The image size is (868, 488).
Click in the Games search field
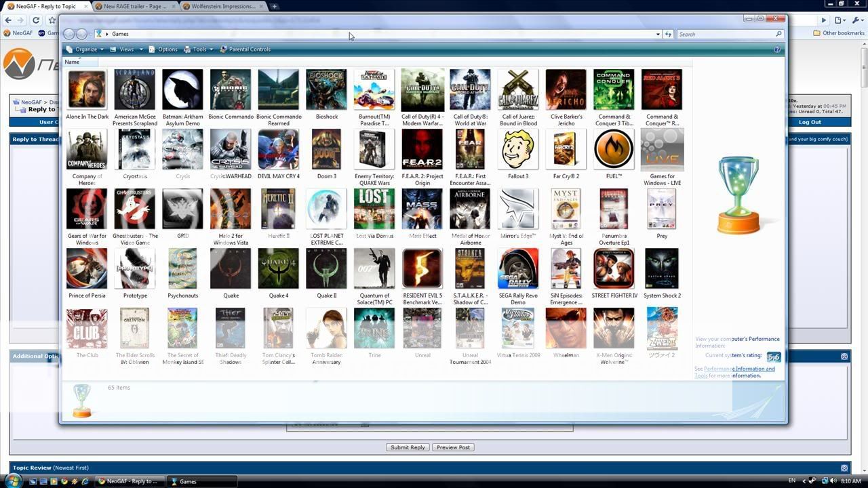726,34
